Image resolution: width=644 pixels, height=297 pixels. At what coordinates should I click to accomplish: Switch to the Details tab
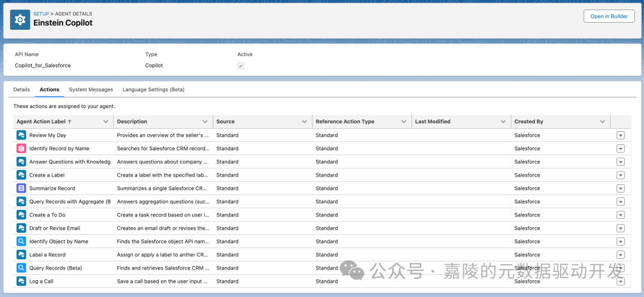click(x=21, y=89)
